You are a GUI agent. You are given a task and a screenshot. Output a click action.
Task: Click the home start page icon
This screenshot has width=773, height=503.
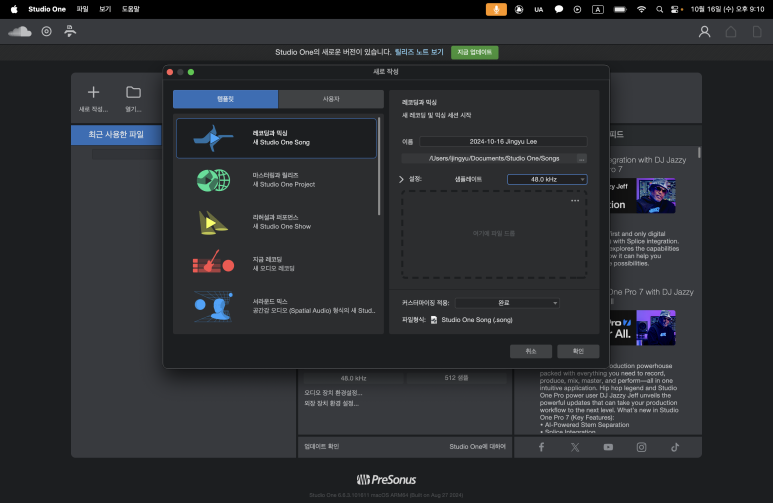[731, 32]
